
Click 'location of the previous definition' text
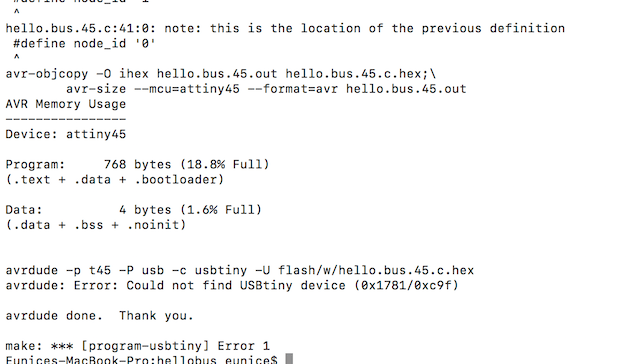click(x=433, y=29)
